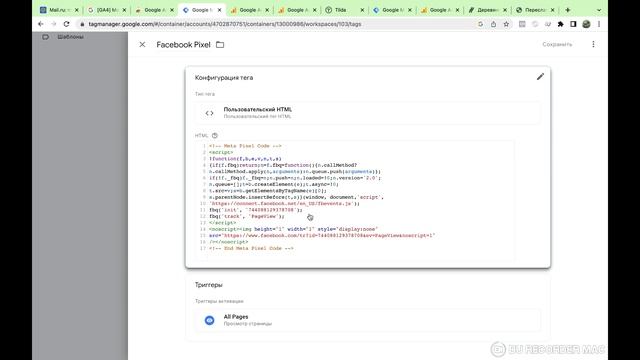Close the Пересл tab
The image size is (640, 360).
(553, 10)
